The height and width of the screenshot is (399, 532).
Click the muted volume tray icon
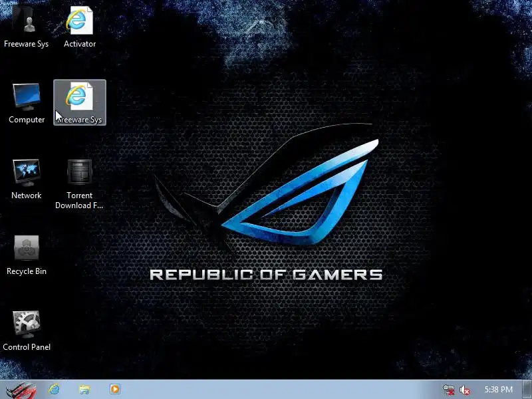[464, 390]
